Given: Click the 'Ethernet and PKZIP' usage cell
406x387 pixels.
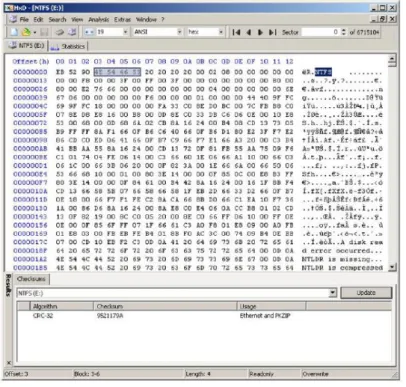Looking at the screenshot, I should (x=265, y=315).
